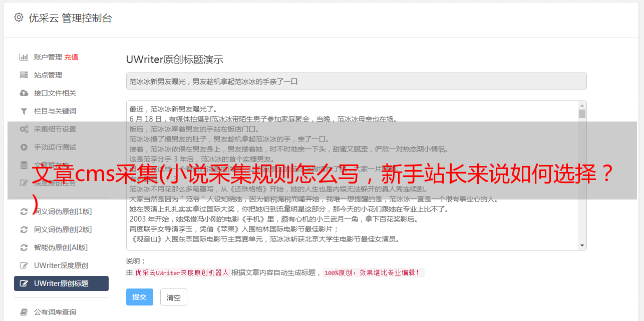Click the edit icon beside UWriter深度原创
644x321 pixels.
point(24,265)
